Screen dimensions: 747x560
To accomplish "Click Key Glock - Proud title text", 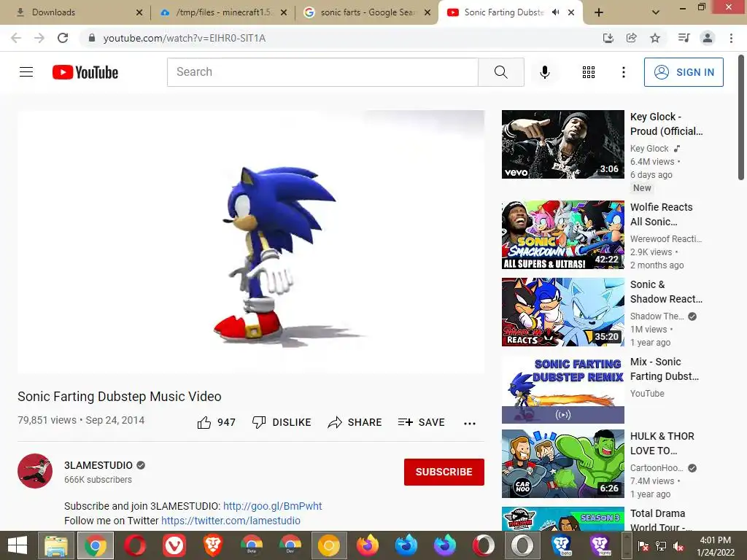I will pyautogui.click(x=666, y=124).
